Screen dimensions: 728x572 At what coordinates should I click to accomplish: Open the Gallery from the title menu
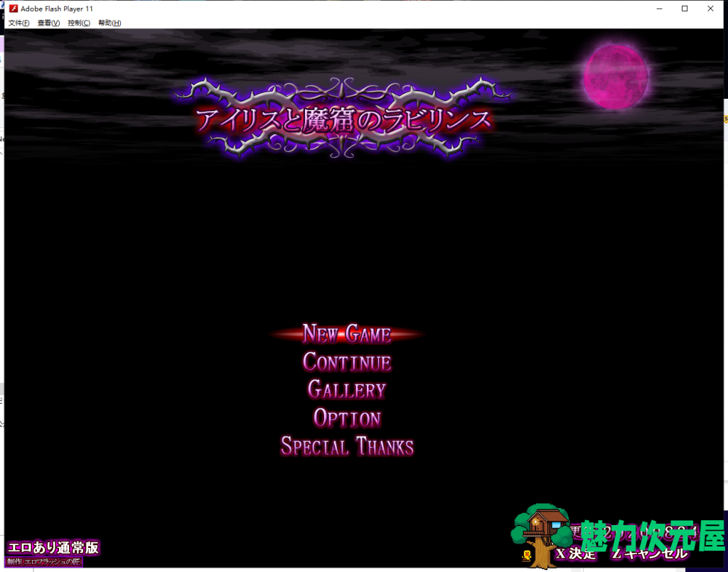point(347,389)
